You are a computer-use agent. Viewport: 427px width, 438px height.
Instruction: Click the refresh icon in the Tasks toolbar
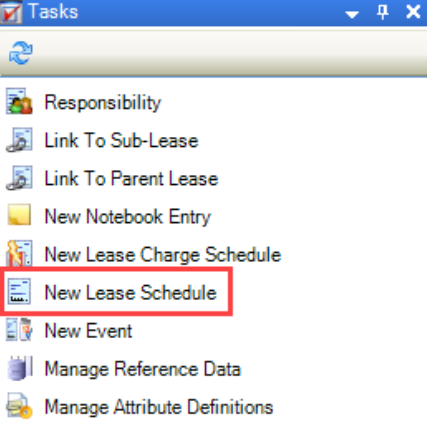(x=21, y=53)
